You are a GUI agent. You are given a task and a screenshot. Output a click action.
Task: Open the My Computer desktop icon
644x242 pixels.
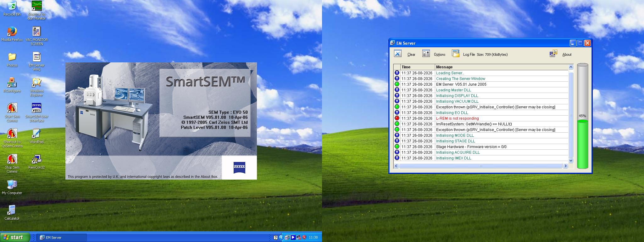(x=12, y=187)
